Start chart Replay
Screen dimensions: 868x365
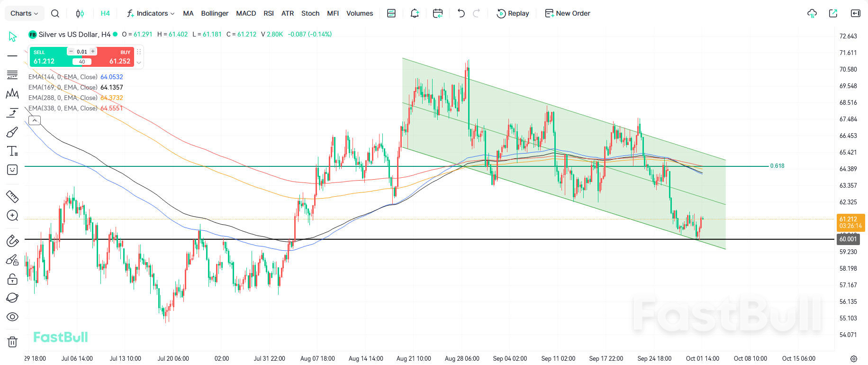513,13
